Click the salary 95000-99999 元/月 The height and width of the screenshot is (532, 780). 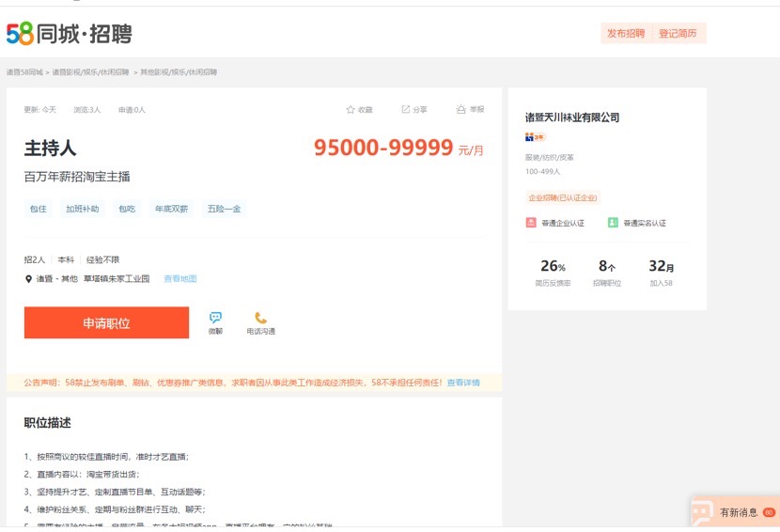point(398,148)
